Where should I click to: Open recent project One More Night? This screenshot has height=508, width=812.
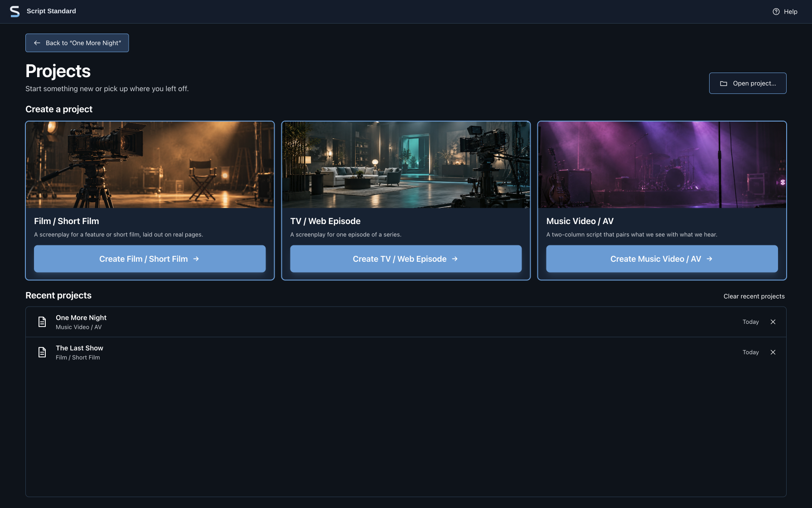point(406,322)
